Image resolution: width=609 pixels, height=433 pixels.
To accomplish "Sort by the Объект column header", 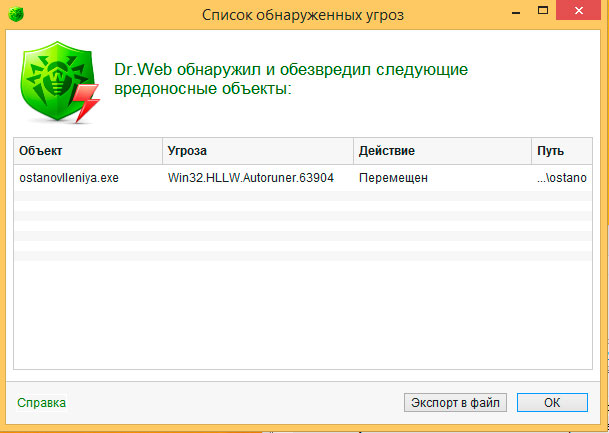I will (88, 151).
